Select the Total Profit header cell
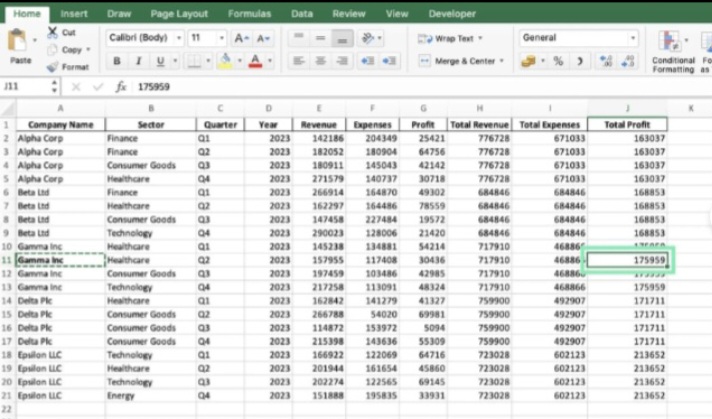Viewport: 712px width, 419px height. pyautogui.click(x=627, y=124)
